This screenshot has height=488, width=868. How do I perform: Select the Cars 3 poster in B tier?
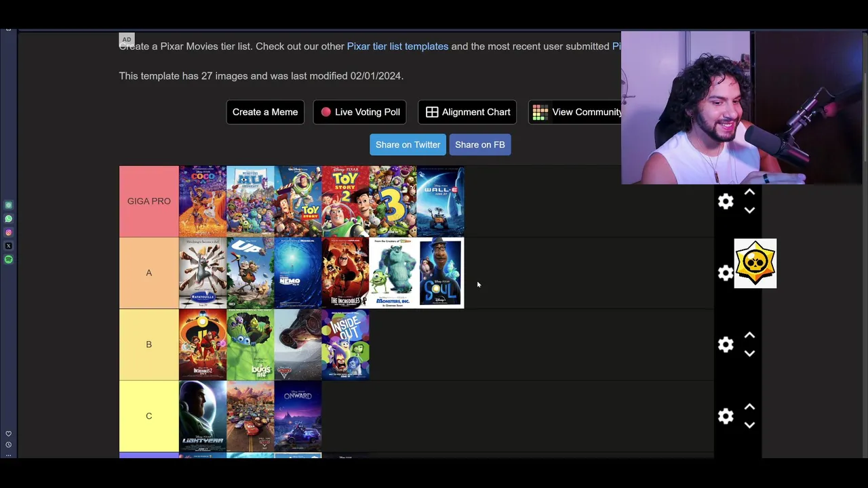click(298, 344)
